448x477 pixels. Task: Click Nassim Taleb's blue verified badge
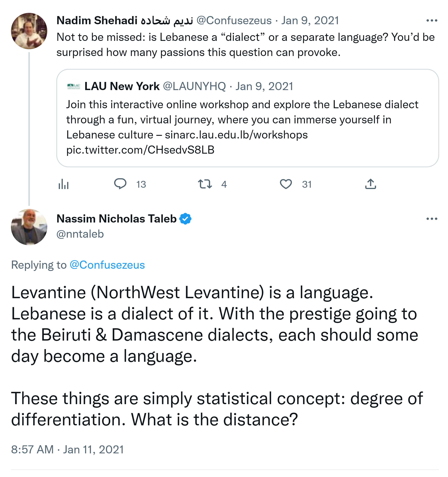click(x=186, y=219)
